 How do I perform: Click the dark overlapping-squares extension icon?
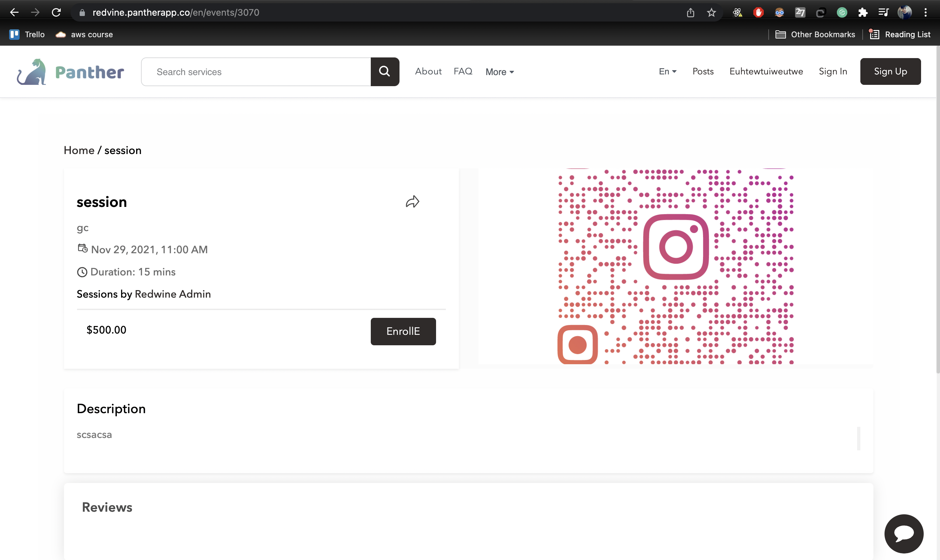point(821,12)
